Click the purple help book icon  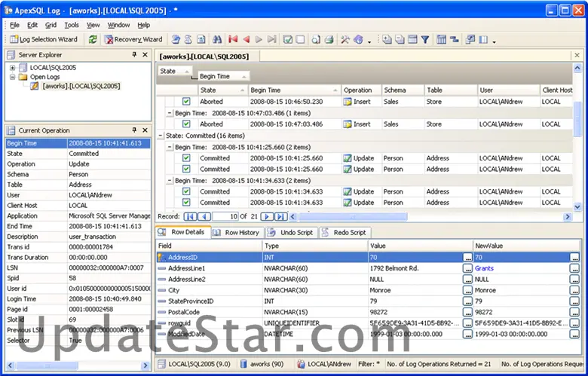(358, 39)
